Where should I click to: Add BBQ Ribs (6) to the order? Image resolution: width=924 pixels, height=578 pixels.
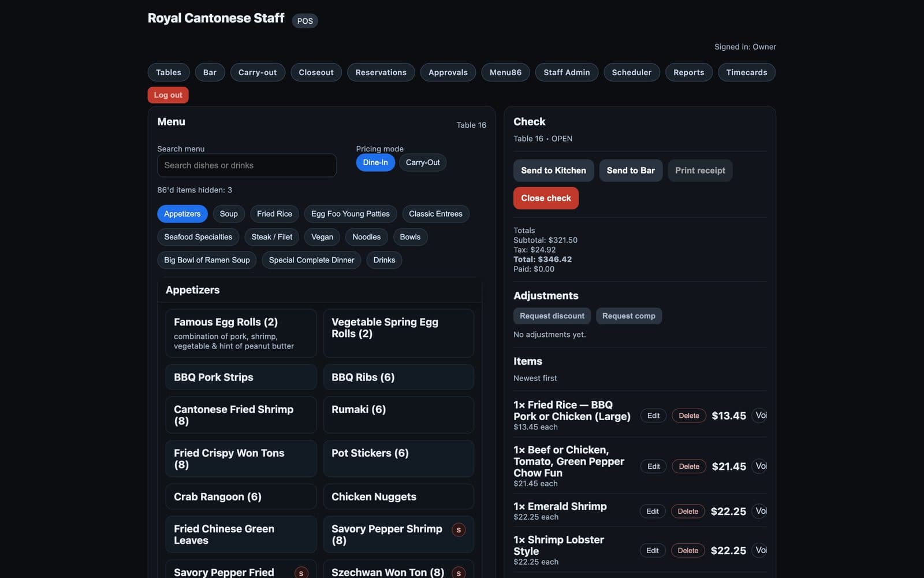[398, 377]
